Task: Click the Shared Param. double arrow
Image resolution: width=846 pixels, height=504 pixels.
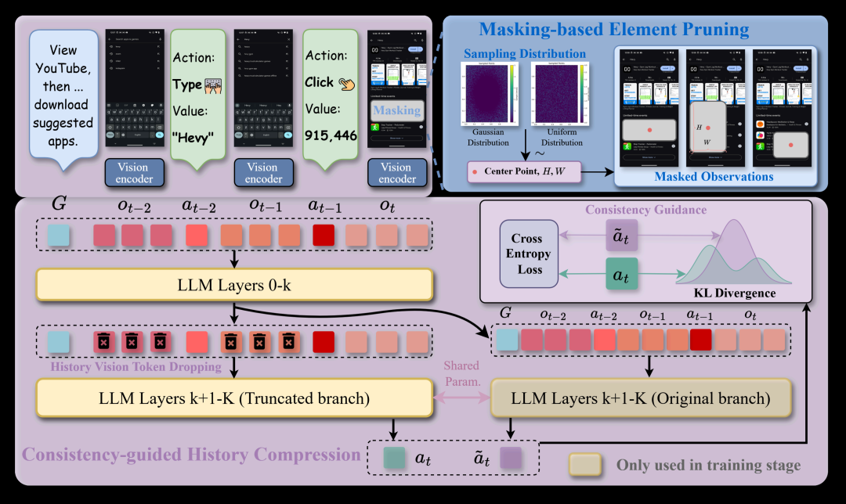Action: (x=461, y=398)
